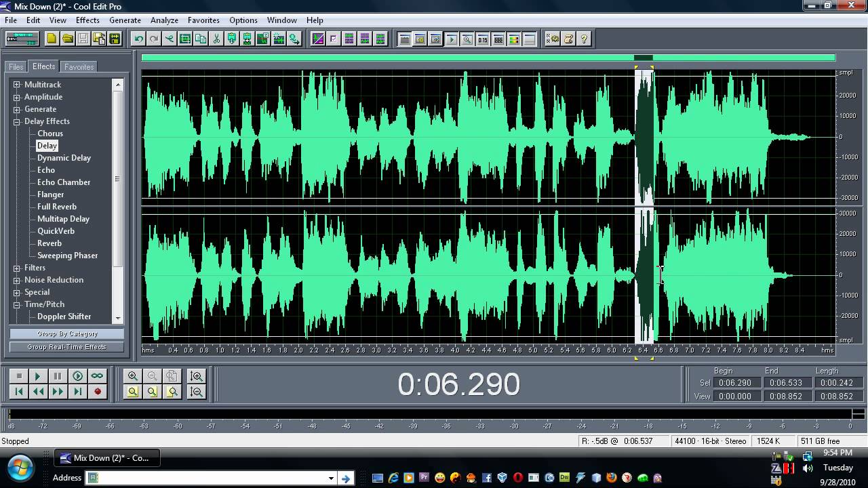868x488 pixels.
Task: Expand the Multitrack effects category
Action: click(17, 85)
